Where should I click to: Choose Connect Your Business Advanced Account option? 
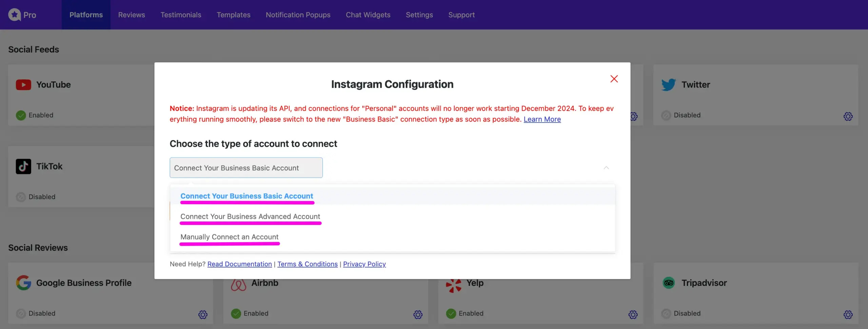[393, 216]
